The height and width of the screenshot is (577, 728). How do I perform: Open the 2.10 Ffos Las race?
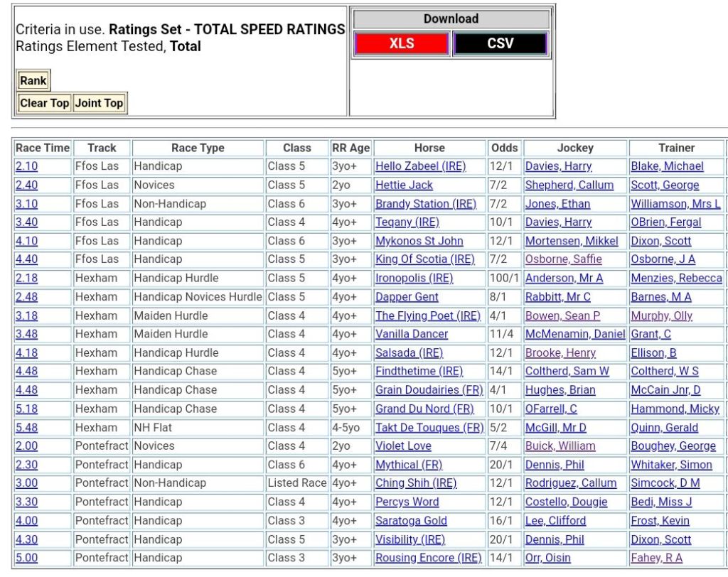(27, 166)
